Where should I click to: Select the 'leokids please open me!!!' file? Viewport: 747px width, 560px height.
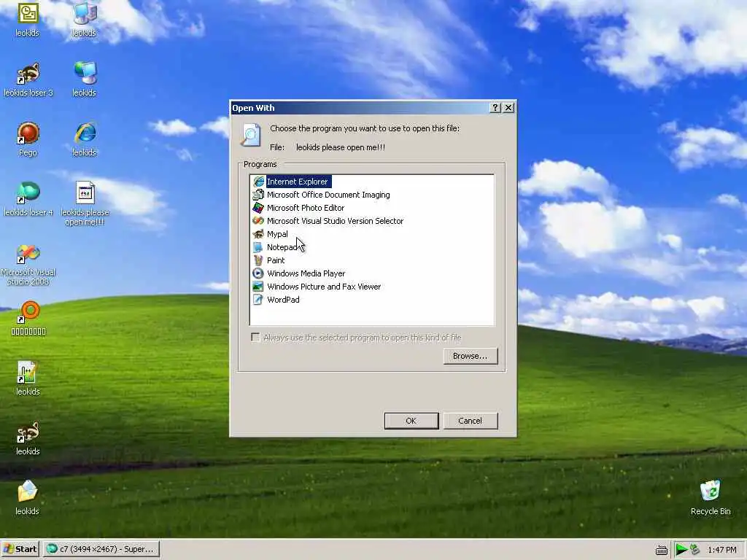click(x=85, y=203)
